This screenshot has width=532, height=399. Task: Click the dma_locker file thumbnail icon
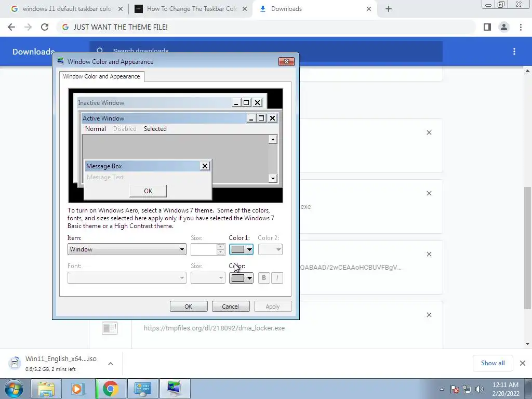pyautogui.click(x=110, y=328)
